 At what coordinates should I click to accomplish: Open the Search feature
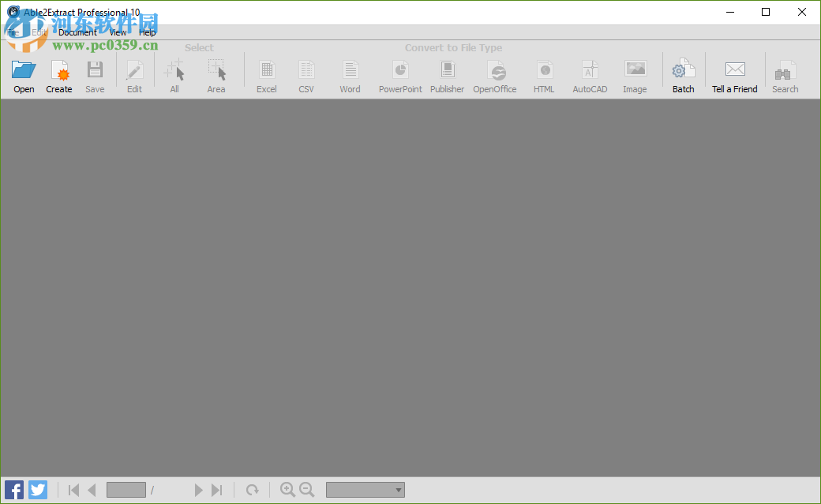point(784,75)
